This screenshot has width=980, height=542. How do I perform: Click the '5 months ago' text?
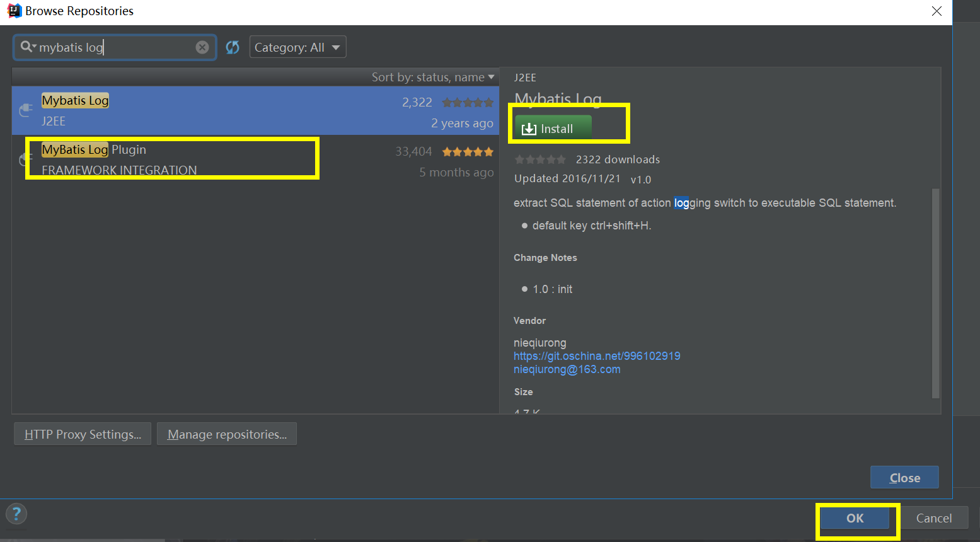coord(457,172)
